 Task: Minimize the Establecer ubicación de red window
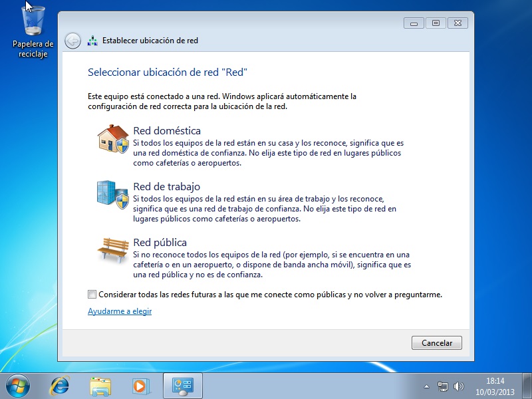(x=414, y=23)
